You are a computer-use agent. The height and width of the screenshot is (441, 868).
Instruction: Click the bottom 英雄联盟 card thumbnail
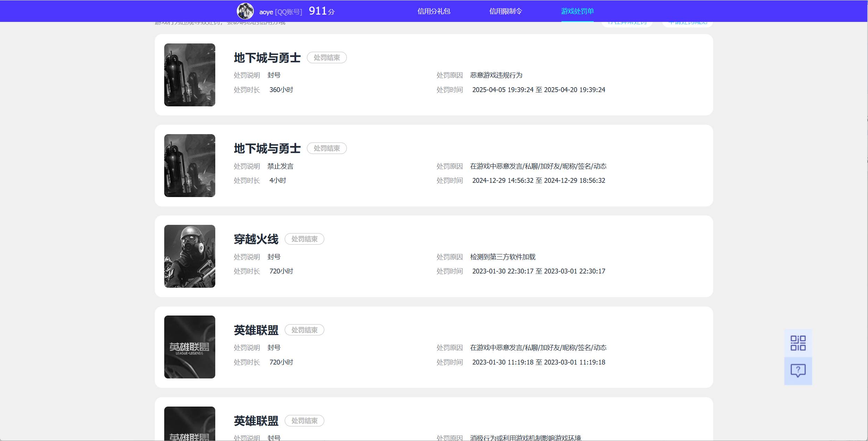[x=190, y=427]
